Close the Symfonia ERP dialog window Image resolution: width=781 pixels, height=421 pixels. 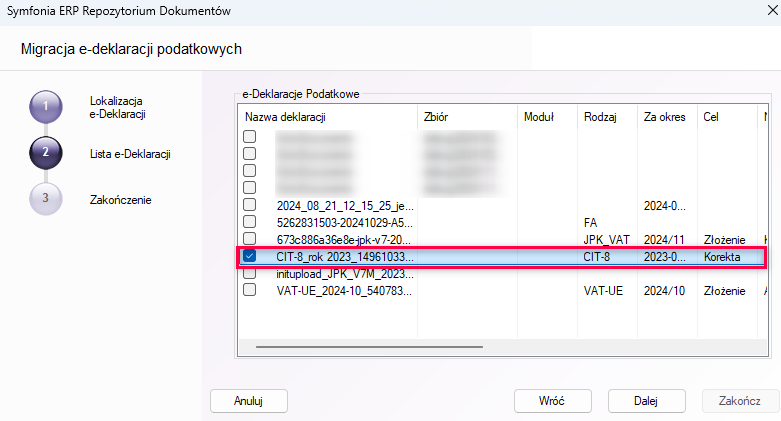772,10
